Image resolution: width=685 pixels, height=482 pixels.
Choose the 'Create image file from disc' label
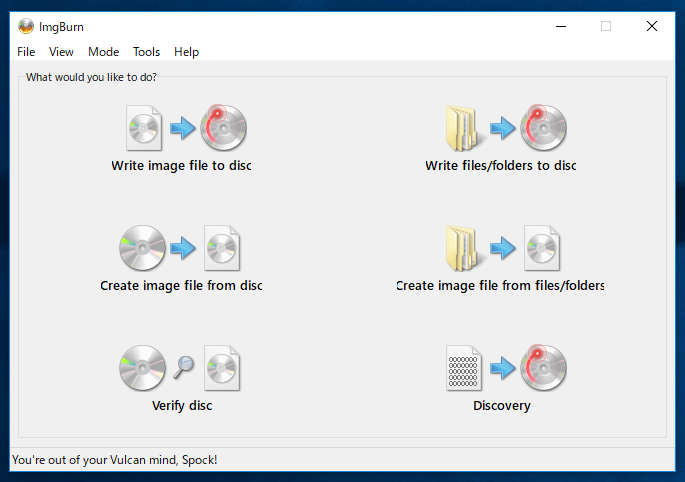coord(181,286)
